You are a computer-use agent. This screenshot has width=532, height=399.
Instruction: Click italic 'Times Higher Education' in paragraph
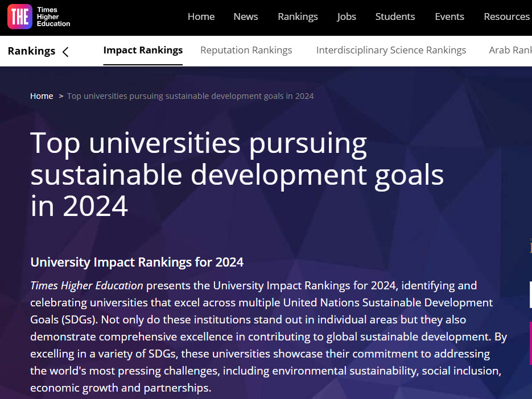[x=86, y=285]
